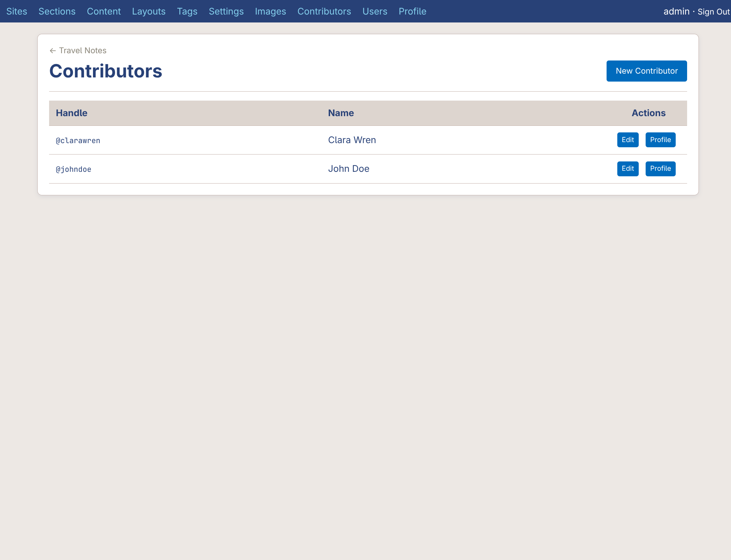Sign out of the admin panel

pyautogui.click(x=713, y=11)
